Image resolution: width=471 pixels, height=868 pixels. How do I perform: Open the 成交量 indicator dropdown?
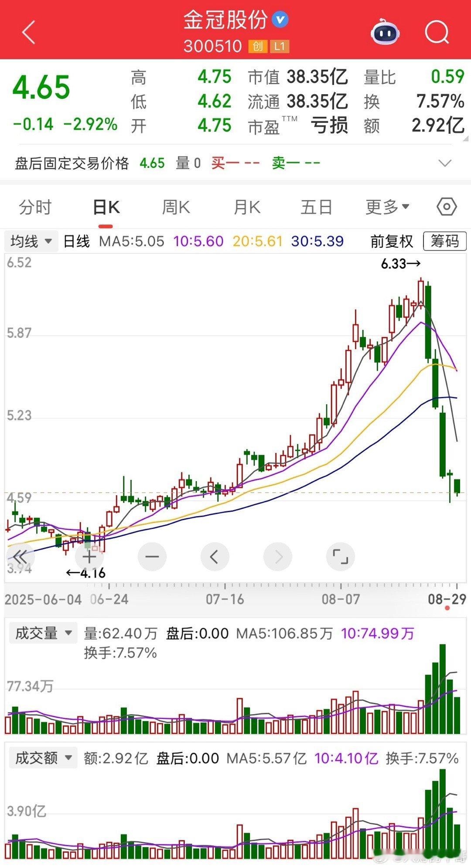[x=43, y=633]
